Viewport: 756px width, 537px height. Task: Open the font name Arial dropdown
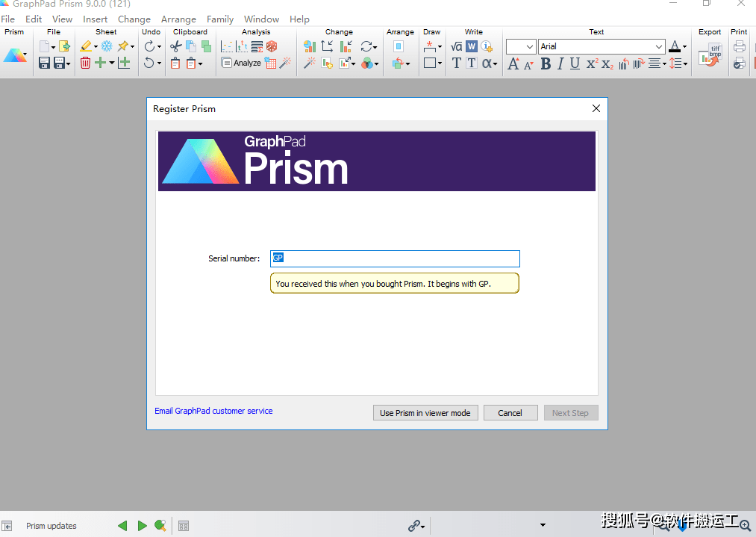tap(658, 47)
